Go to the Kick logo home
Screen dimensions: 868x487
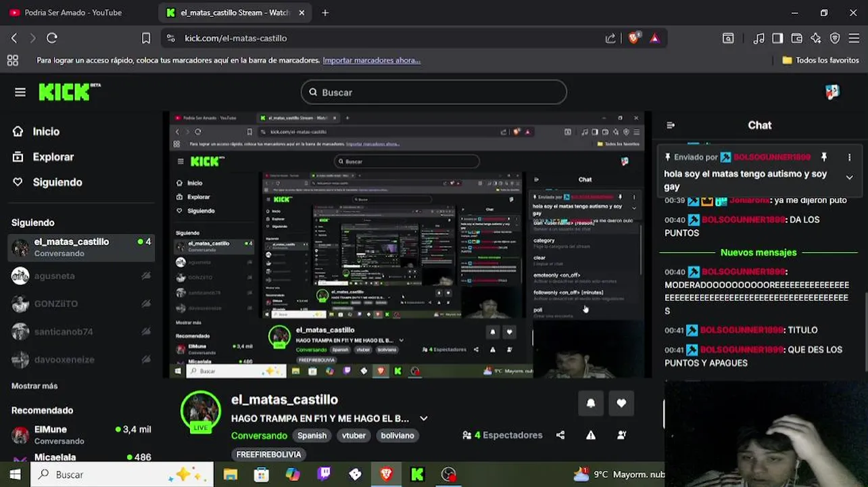[70, 92]
